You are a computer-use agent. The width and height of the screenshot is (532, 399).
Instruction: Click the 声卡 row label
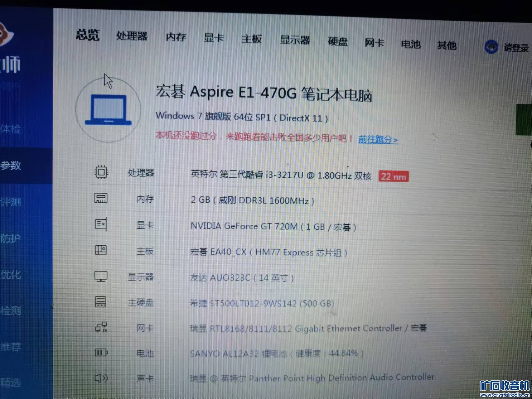coord(145,378)
